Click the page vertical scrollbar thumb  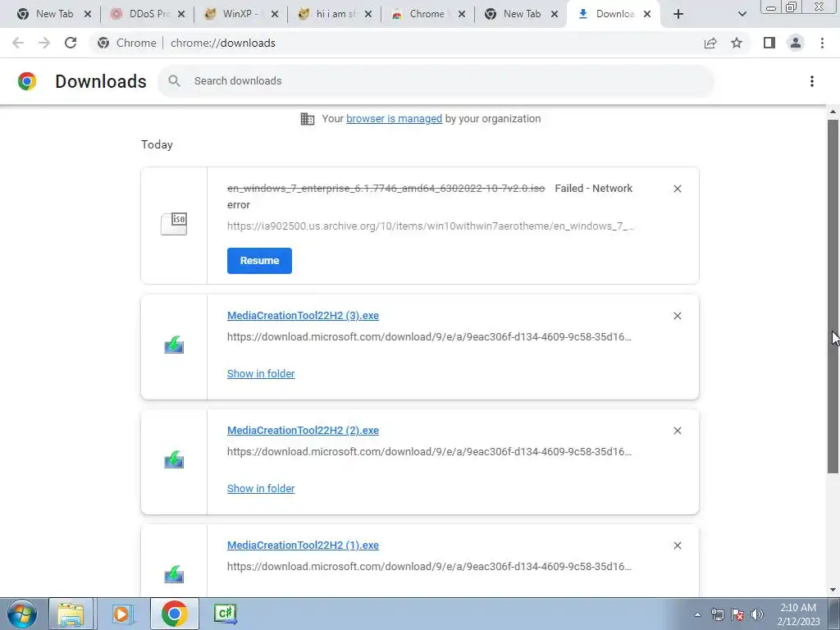pyautogui.click(x=833, y=296)
